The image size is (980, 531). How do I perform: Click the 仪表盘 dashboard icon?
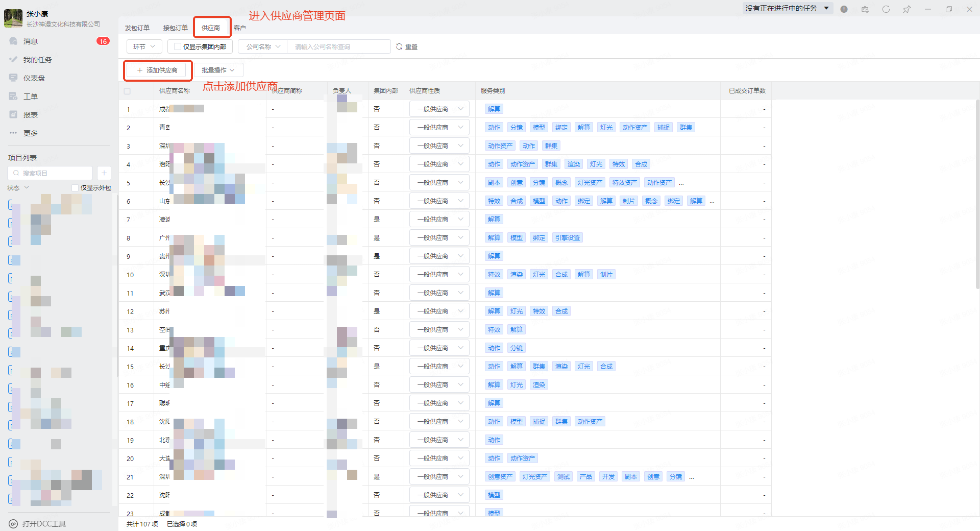pyautogui.click(x=14, y=78)
